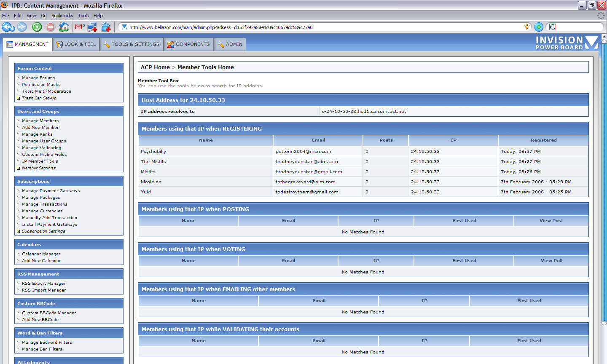
Task: Click the ACP Home breadcrumb link
Action: pos(155,67)
